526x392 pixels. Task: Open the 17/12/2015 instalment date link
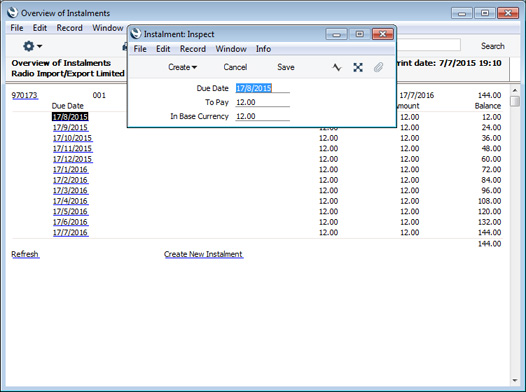click(72, 159)
